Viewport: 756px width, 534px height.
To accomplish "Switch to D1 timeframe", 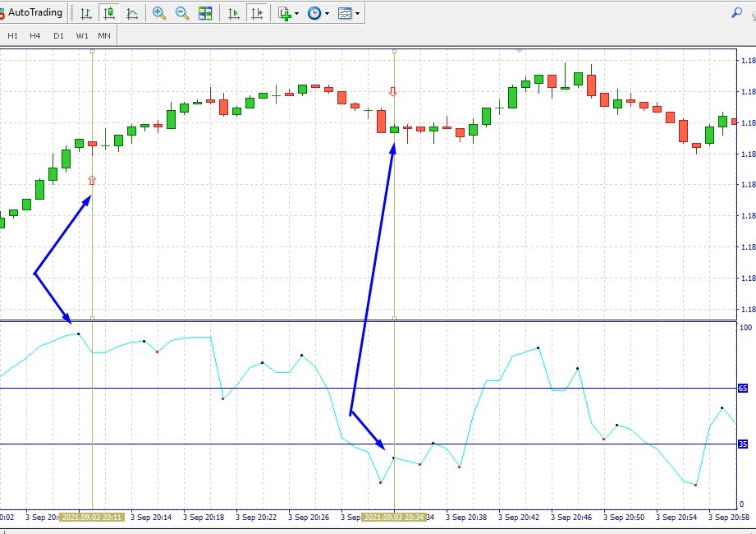I will pos(58,35).
